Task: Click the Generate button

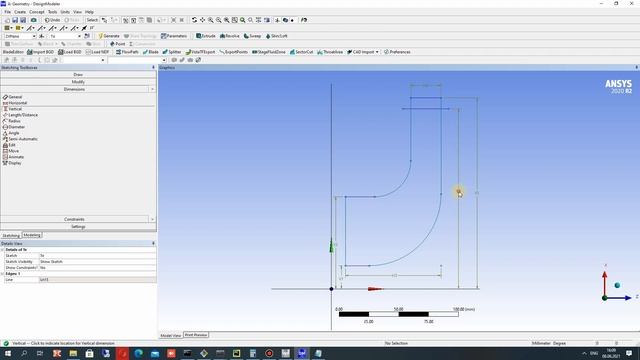Action: click(x=109, y=36)
